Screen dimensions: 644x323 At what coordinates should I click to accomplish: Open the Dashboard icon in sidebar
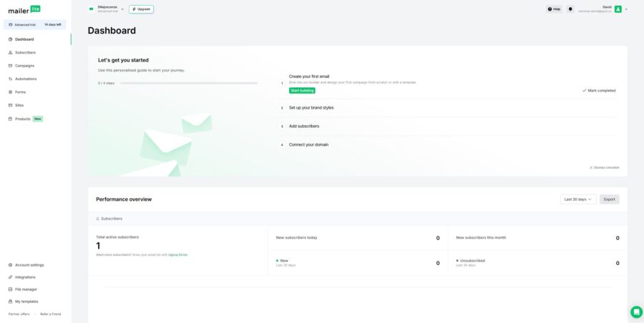10,39
